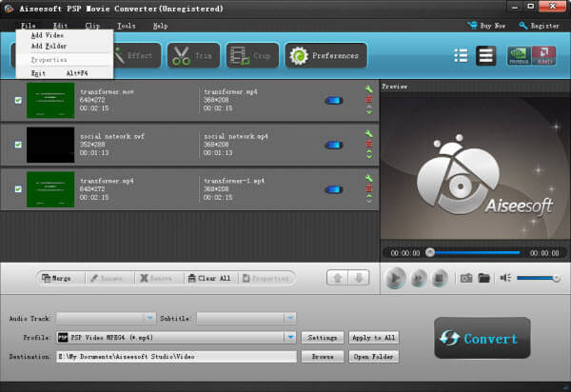Choose Add Folder from File menu
Image resolution: width=571 pixels, height=392 pixels.
64,46
